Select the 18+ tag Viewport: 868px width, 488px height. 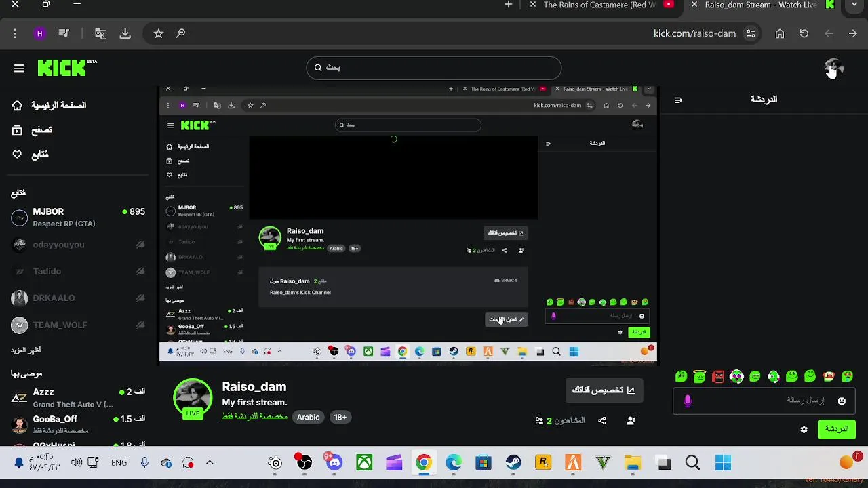click(340, 418)
